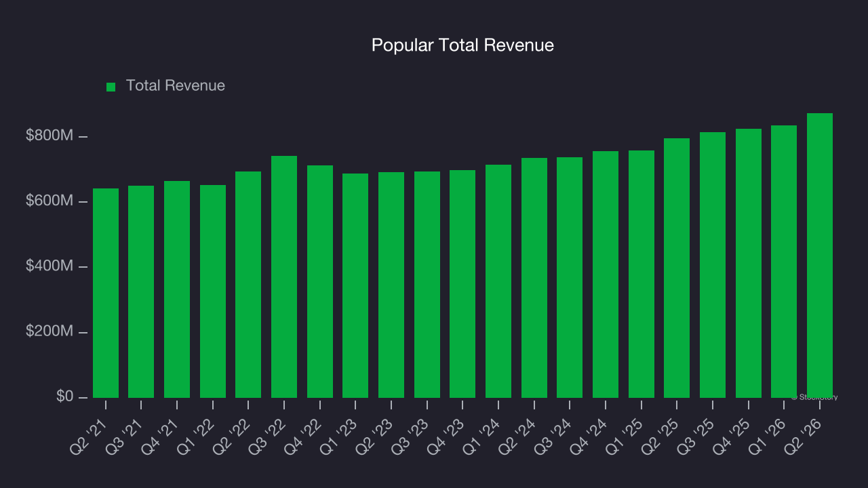Click the $200M y-axis label
Image resolution: width=868 pixels, height=488 pixels.
point(50,331)
